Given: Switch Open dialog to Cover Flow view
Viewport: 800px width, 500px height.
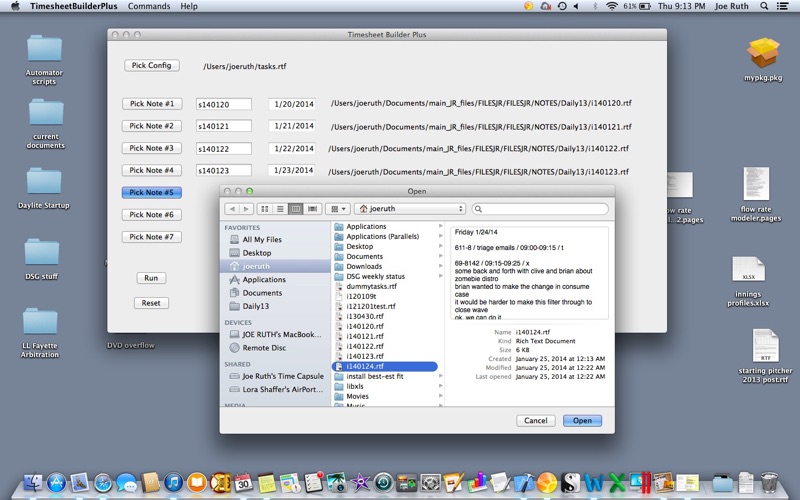Looking at the screenshot, I should (312, 209).
